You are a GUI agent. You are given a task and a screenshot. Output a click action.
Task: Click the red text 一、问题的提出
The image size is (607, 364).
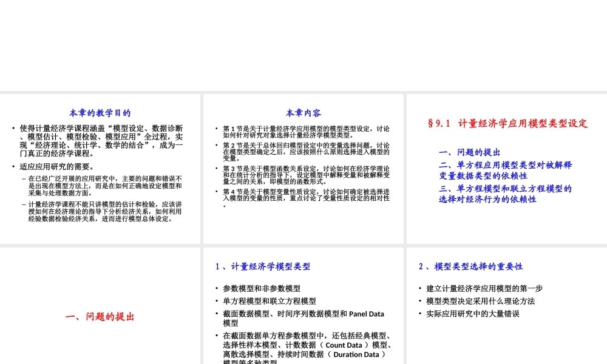point(99,316)
